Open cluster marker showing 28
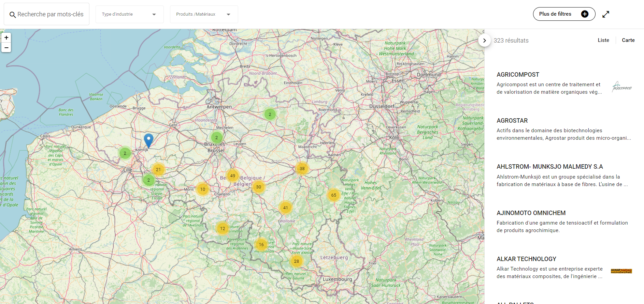Image resolution: width=644 pixels, height=304 pixels. (x=296, y=261)
